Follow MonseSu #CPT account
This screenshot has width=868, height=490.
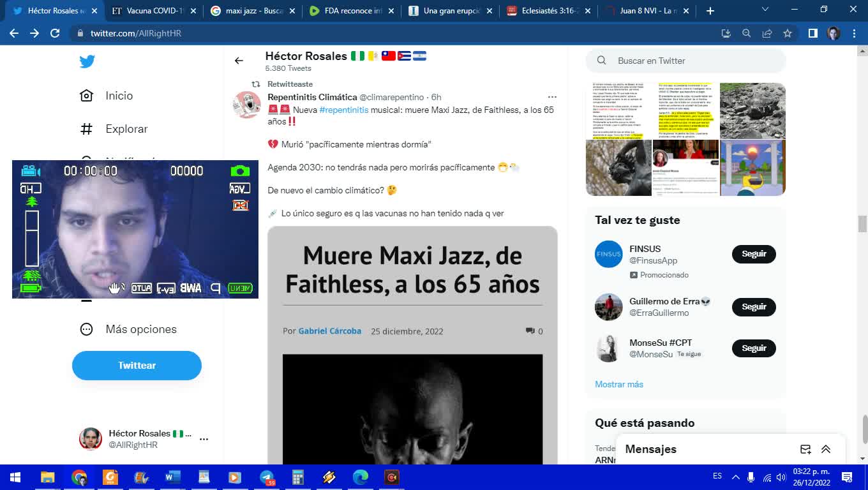(754, 348)
